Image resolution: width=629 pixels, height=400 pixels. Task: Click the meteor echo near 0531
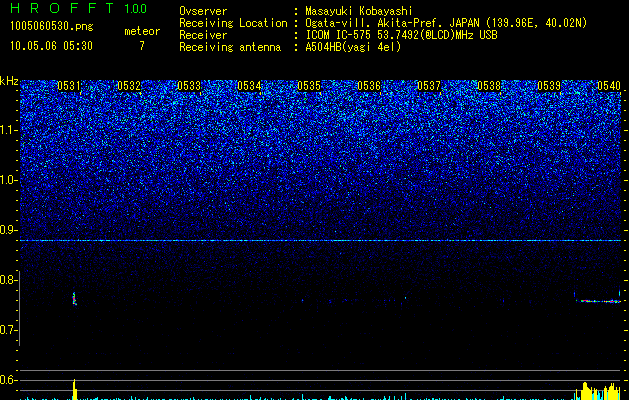click(74, 298)
